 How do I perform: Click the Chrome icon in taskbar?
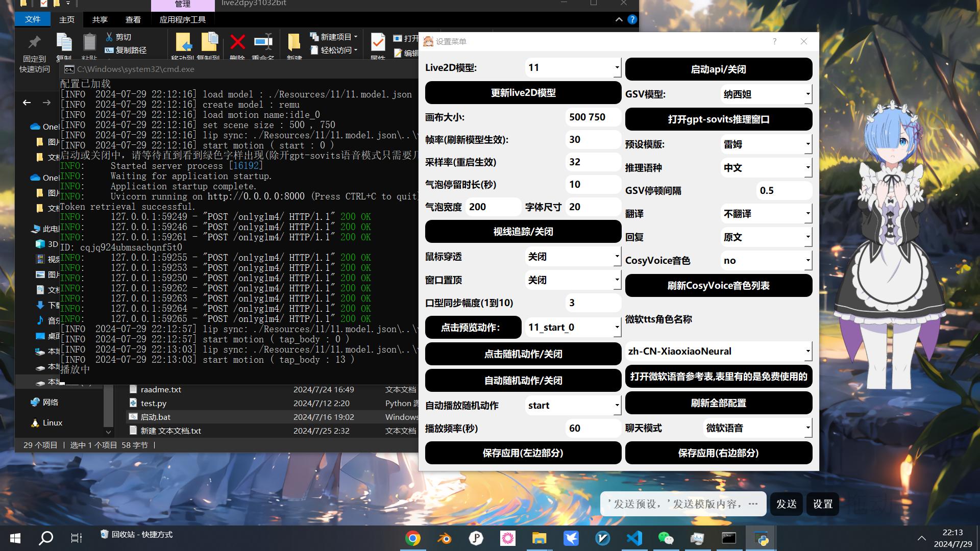click(x=413, y=538)
